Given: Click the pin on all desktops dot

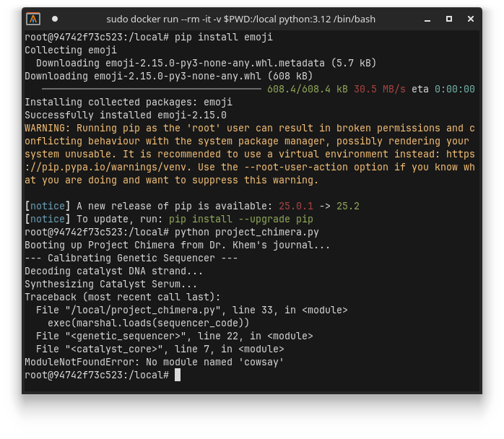Looking at the screenshot, I should pyautogui.click(x=55, y=19).
